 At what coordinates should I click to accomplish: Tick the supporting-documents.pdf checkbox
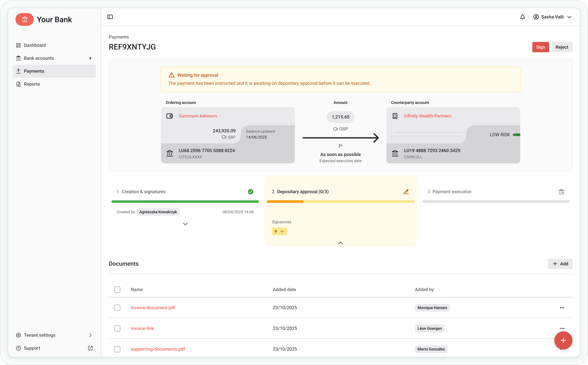point(117,349)
